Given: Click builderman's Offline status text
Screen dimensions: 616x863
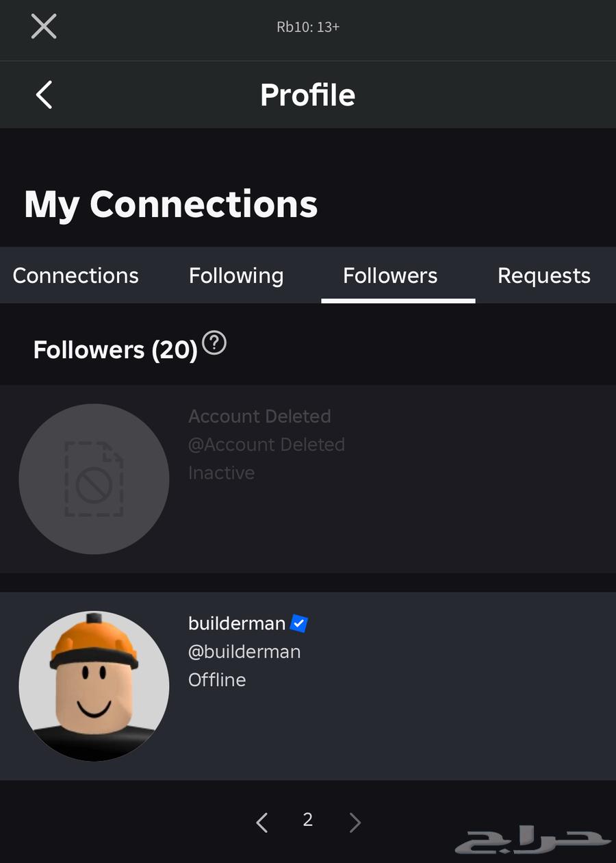Looking at the screenshot, I should click(217, 679).
